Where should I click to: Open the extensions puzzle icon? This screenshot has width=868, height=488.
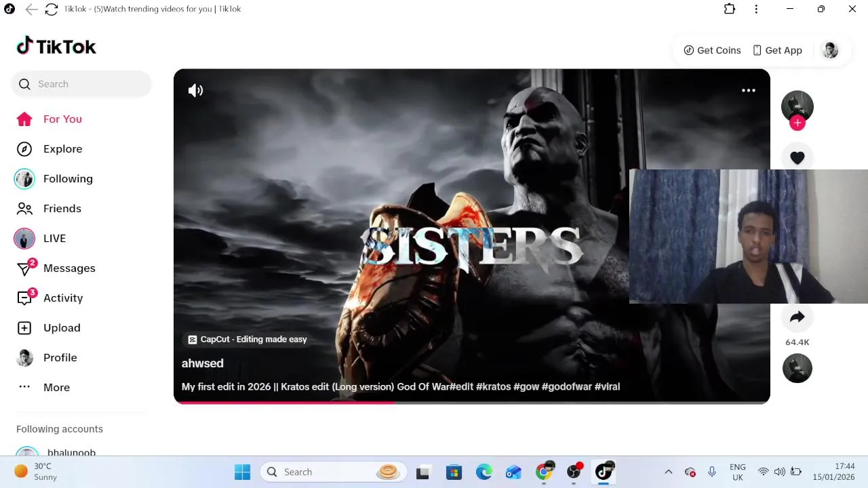coord(730,9)
